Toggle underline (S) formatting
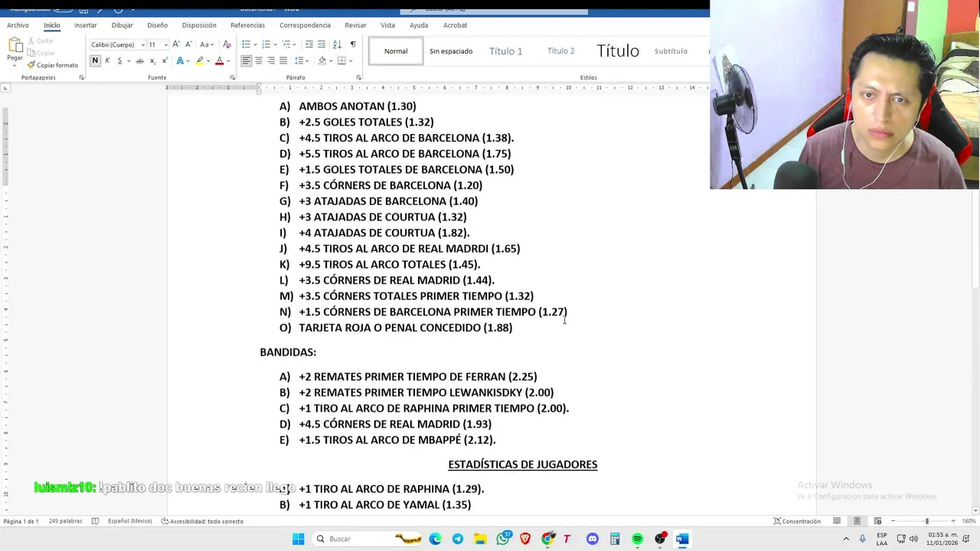The image size is (980, 551). tap(119, 60)
